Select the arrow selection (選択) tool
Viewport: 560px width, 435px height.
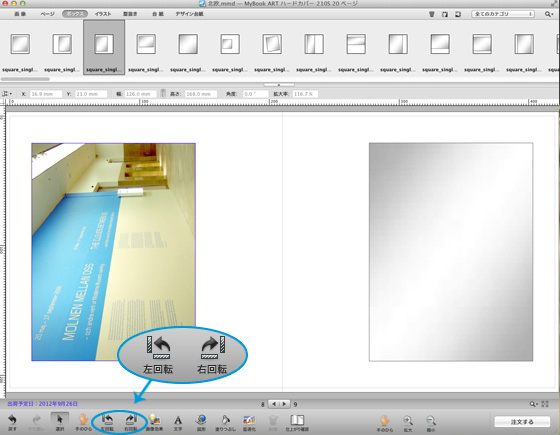(60, 420)
